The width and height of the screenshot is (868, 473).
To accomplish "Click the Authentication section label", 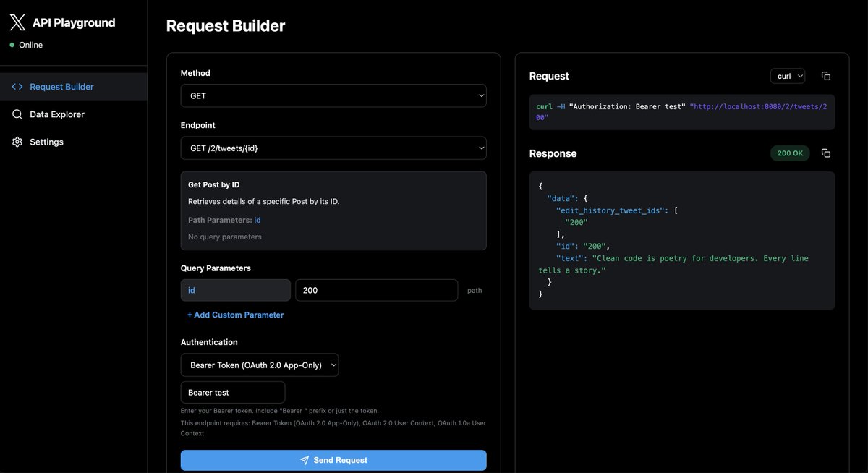I will [209, 342].
